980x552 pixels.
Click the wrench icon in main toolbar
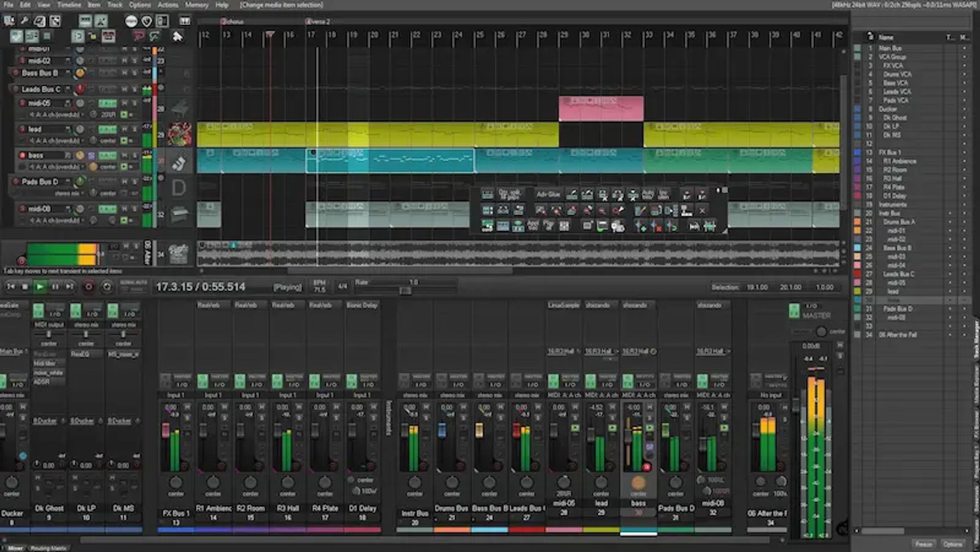(x=24, y=21)
